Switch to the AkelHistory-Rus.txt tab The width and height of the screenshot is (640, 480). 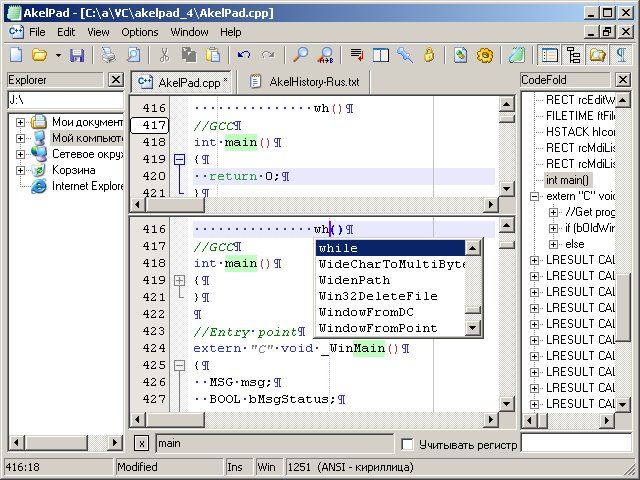tap(304, 82)
